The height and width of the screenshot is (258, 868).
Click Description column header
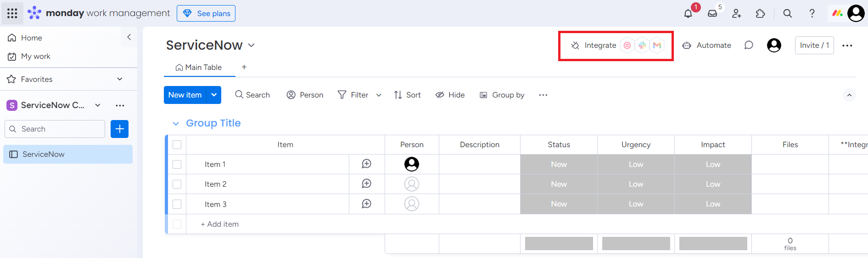tap(480, 144)
